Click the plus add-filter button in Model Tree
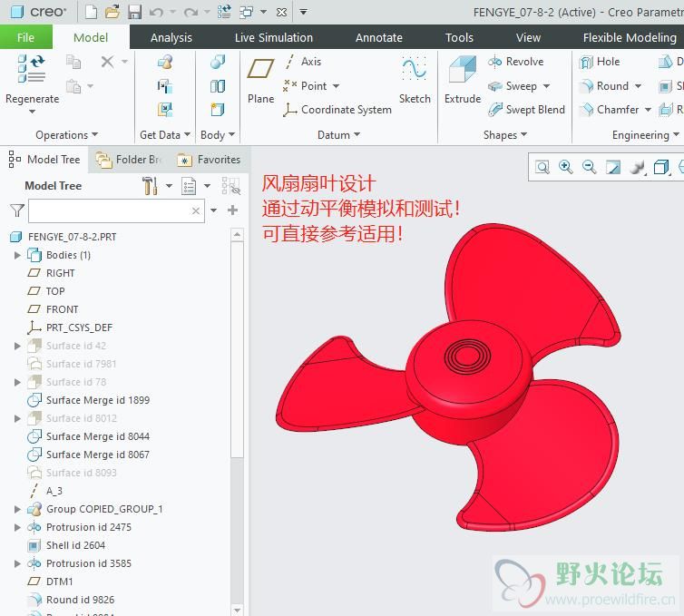 [x=232, y=210]
